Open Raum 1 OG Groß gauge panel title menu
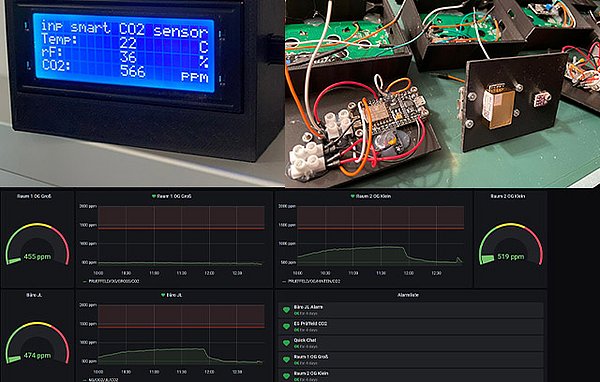Image resolution: width=600 pixels, height=382 pixels. click(34, 196)
